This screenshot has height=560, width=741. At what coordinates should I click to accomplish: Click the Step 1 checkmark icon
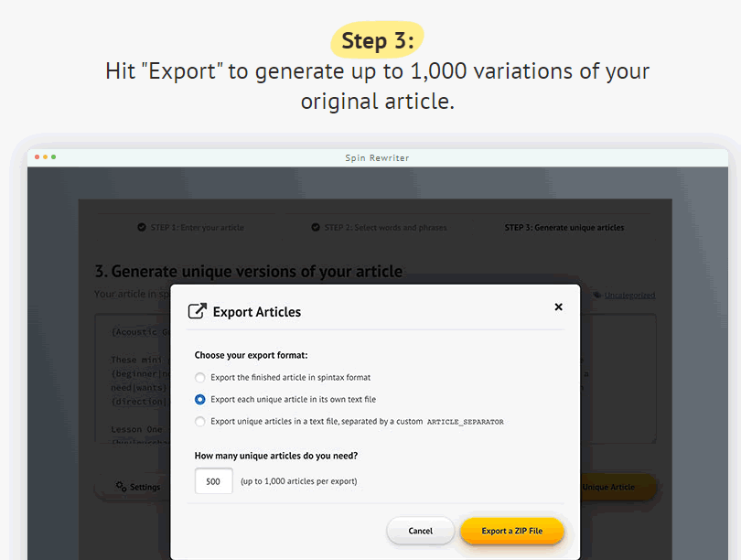click(x=142, y=227)
